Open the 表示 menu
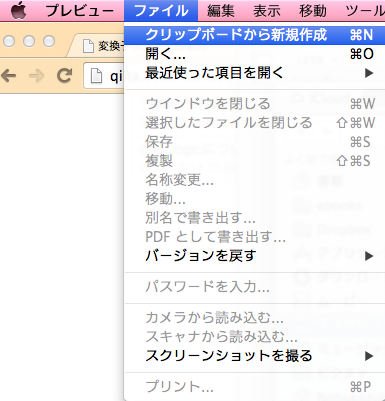 coord(267,11)
